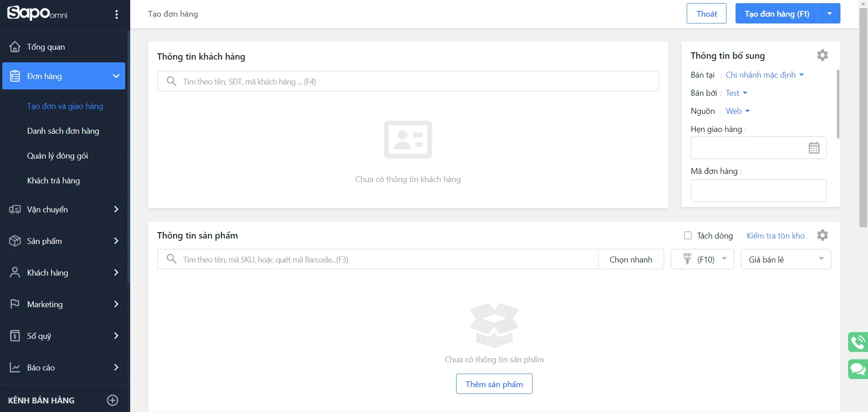Click Tạo đơn hàng (F1) button
The image size is (868, 412).
point(777,14)
